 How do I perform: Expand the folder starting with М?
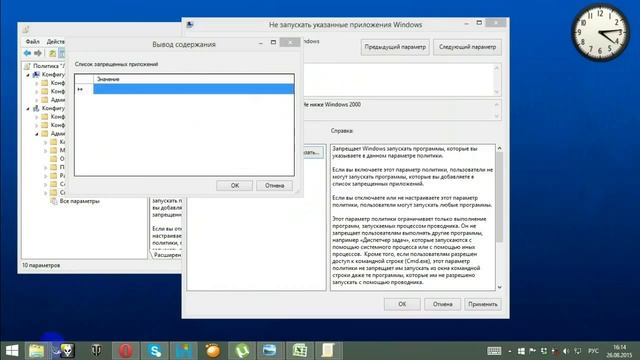tap(46, 151)
